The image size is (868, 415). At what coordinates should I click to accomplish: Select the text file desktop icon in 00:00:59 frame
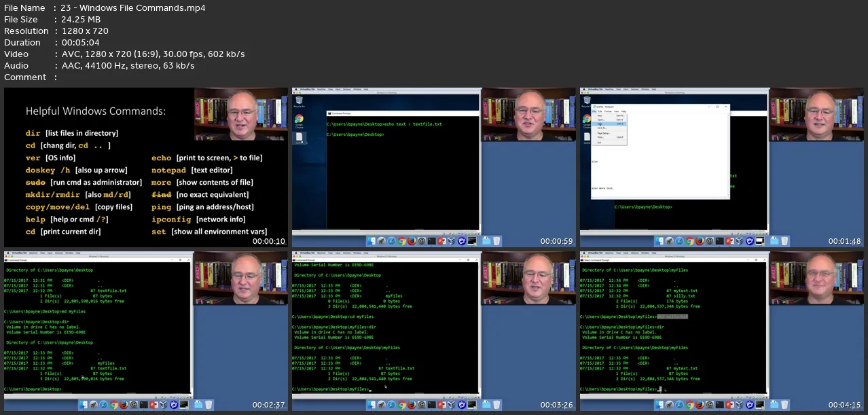pyautogui.click(x=299, y=138)
